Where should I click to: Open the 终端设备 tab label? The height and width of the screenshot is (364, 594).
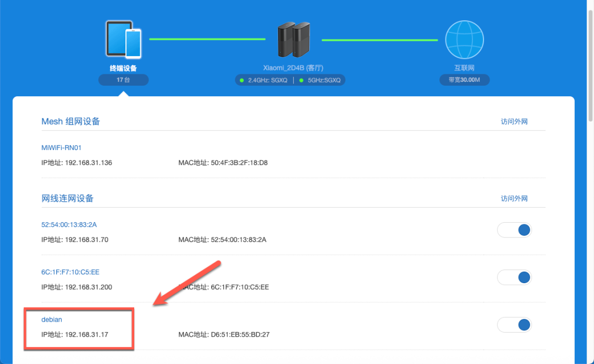point(123,68)
